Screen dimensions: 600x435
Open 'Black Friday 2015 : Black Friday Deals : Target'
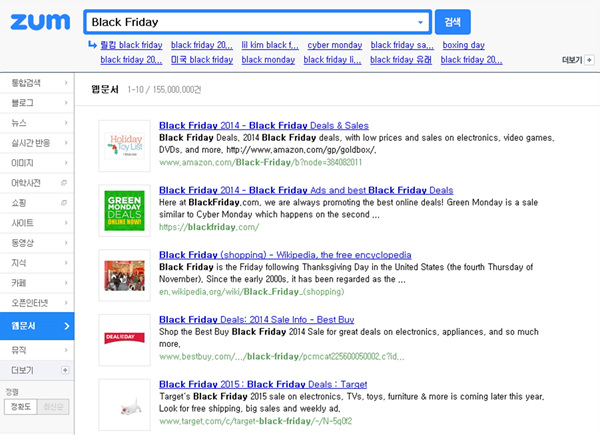click(x=263, y=384)
